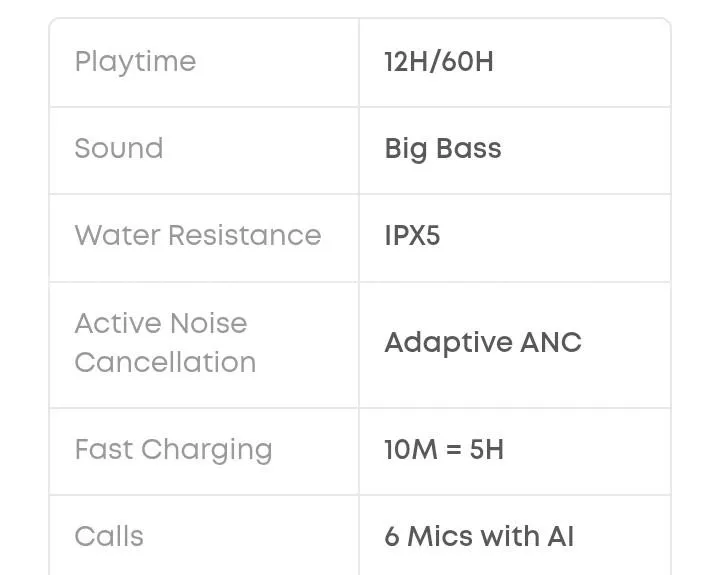The width and height of the screenshot is (720, 575).
Task: Click the Active Noise Cancellation label
Action: pos(165,342)
